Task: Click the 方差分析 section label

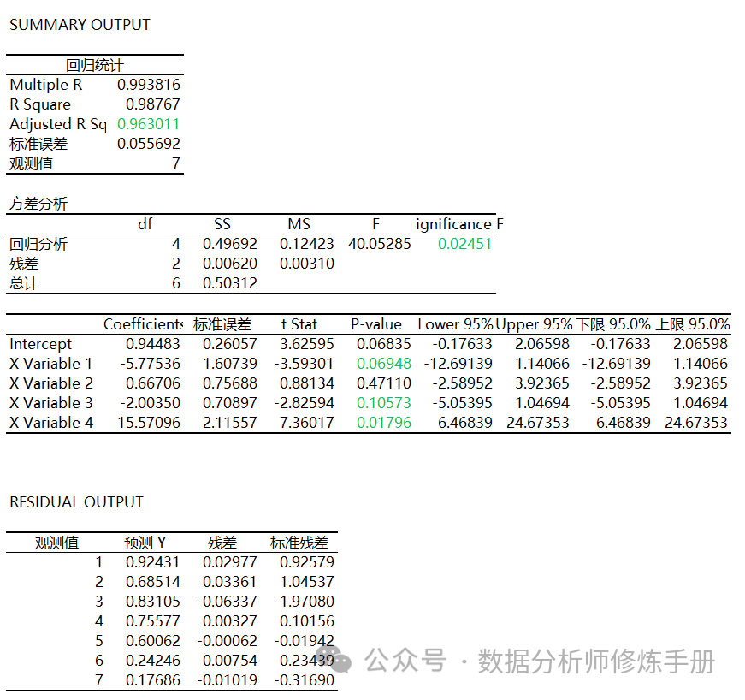Action: coord(38,204)
